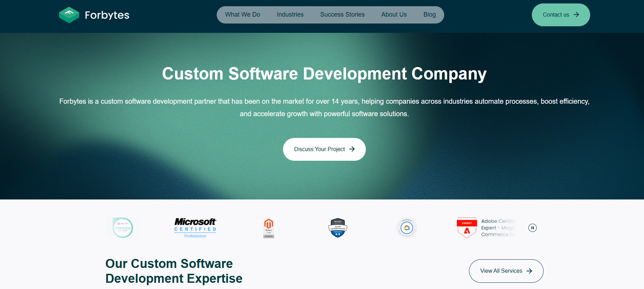The image size is (644, 289).
Task: Pause the certification logo carousel
Action: point(532,228)
